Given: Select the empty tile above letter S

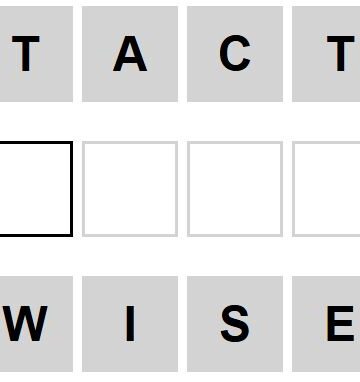Looking at the screenshot, I should (235, 189).
